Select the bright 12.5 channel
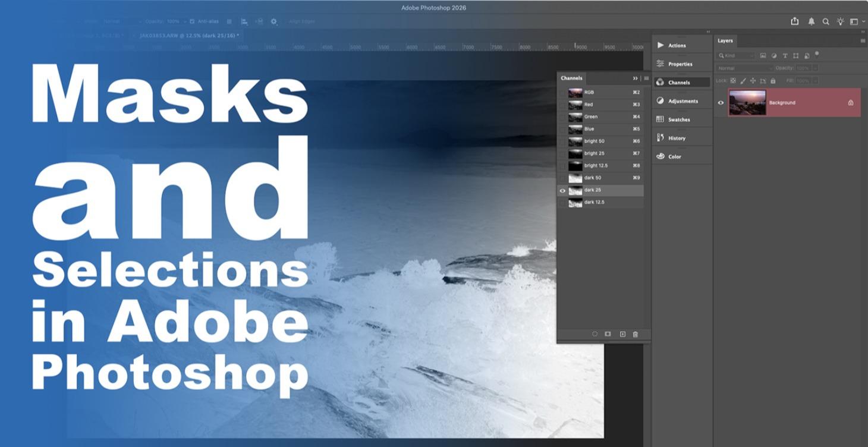Viewport: 868px width, 447px height. point(601,166)
